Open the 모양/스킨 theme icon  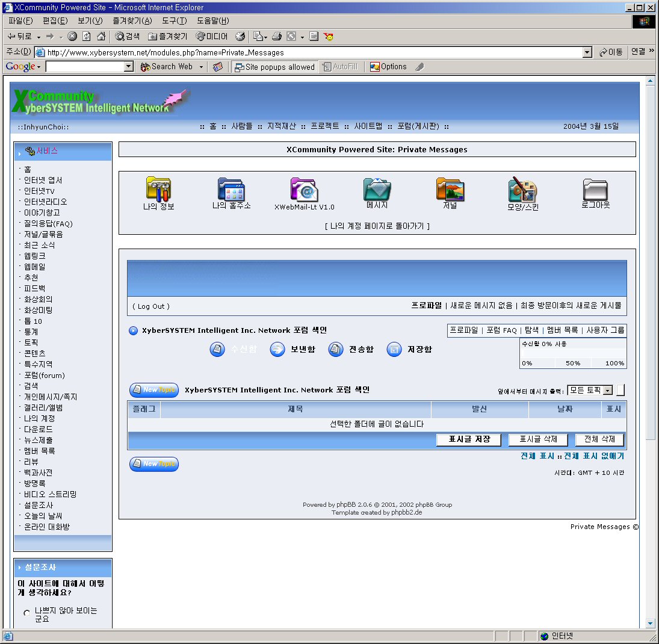click(x=522, y=190)
